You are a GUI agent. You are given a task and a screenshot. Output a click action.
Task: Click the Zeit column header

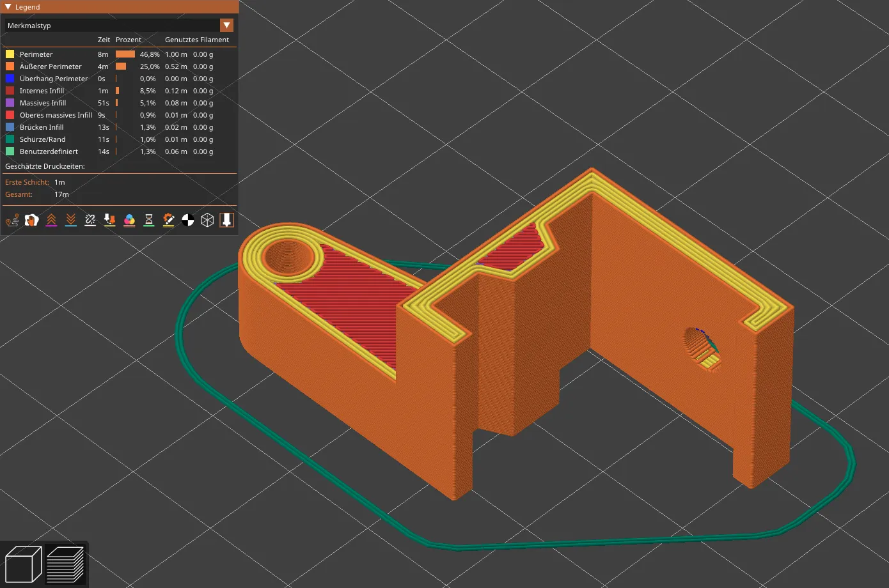[x=104, y=40]
